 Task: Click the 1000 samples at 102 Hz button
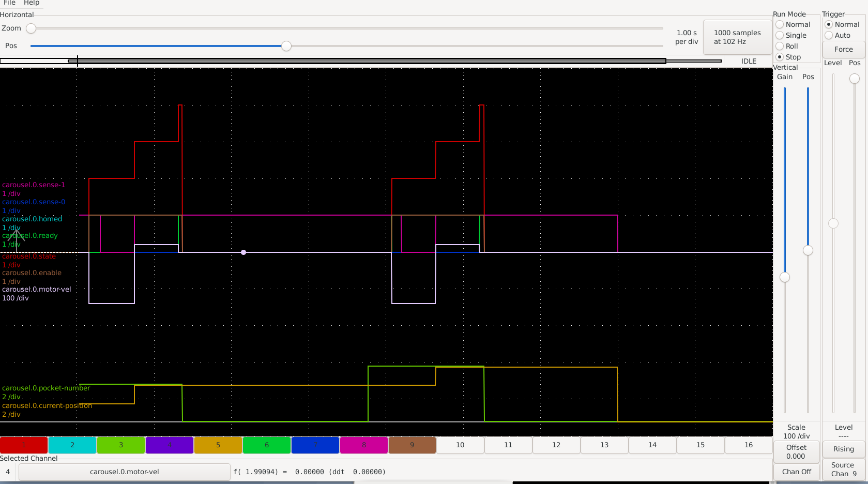click(737, 37)
